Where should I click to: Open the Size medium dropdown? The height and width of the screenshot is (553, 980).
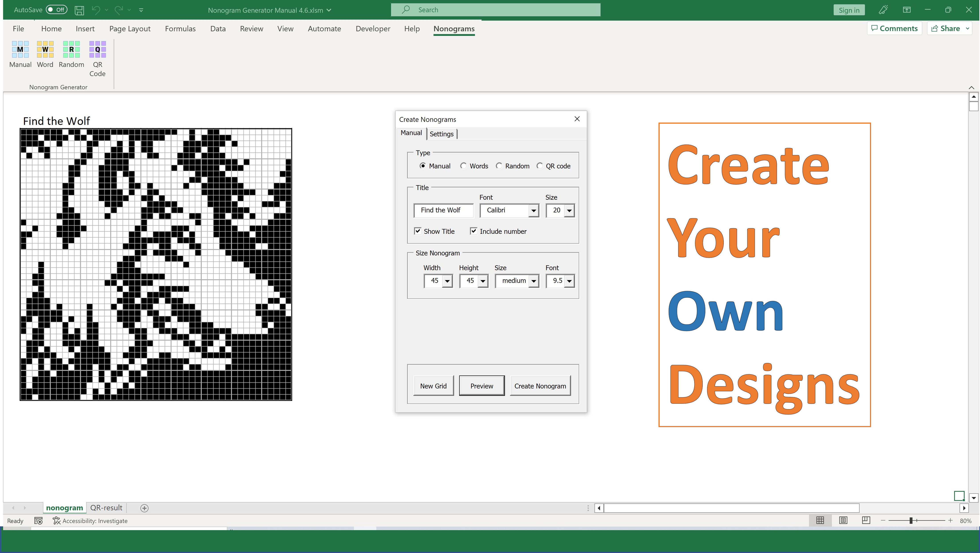point(534,281)
